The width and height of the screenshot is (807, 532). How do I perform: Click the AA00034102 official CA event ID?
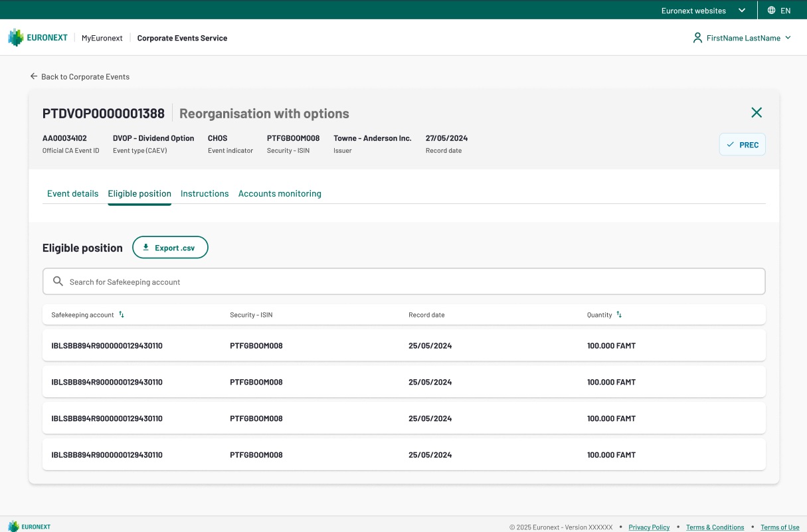(x=64, y=138)
